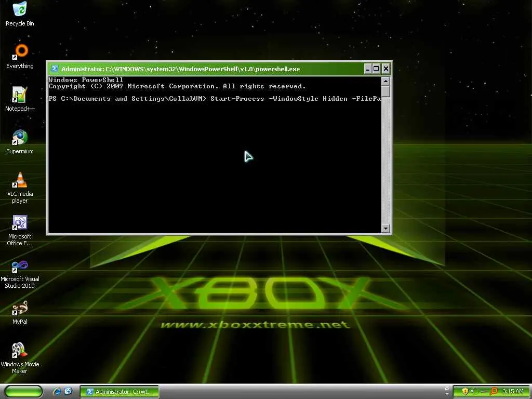The width and height of the screenshot is (532, 399).
Task: Open the Security Center shield tray icon
Action: 465,391
